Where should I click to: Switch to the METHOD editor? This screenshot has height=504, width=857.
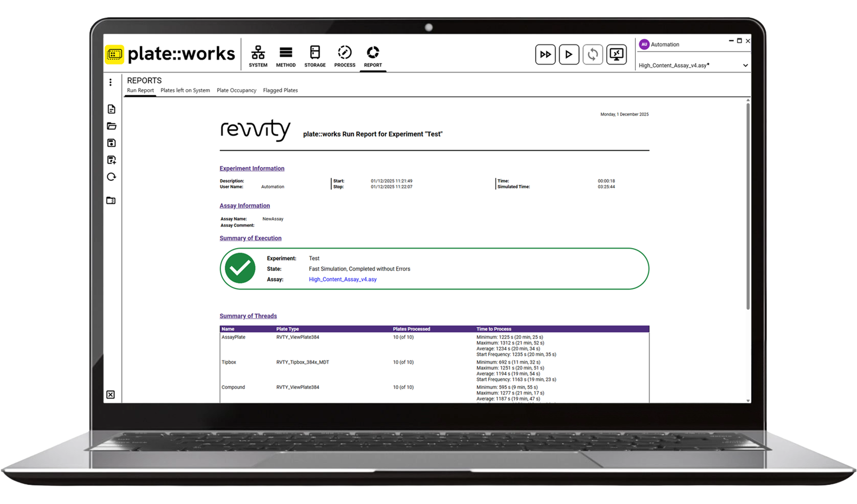(x=286, y=56)
